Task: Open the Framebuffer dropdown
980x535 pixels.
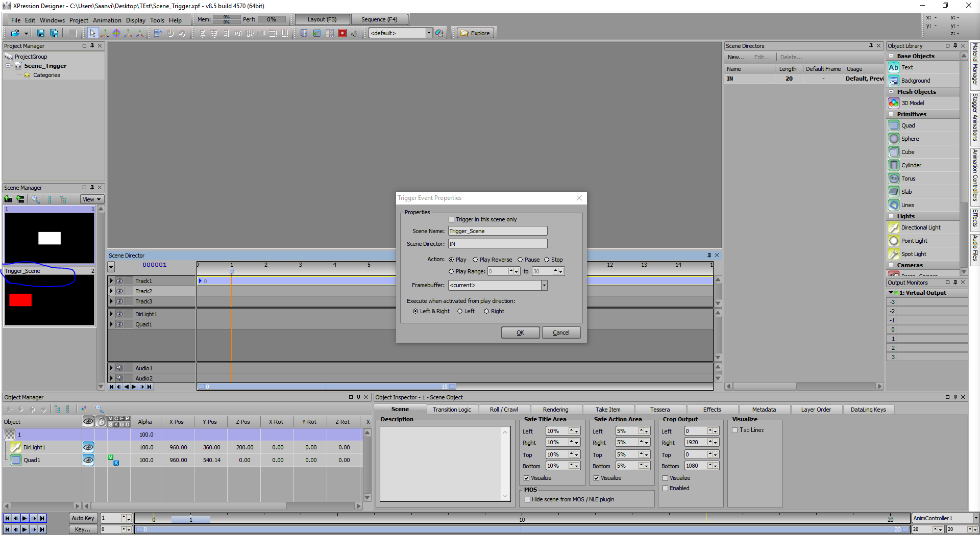Action: coord(544,285)
